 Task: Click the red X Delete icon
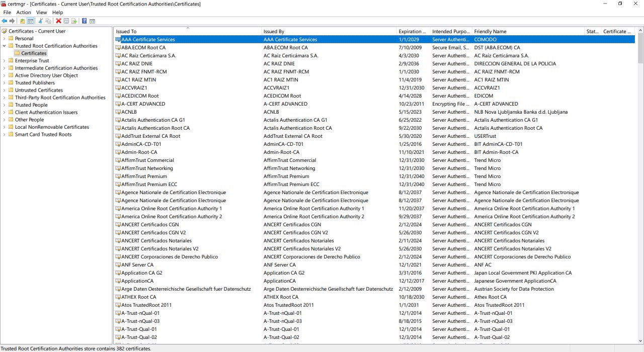point(58,21)
